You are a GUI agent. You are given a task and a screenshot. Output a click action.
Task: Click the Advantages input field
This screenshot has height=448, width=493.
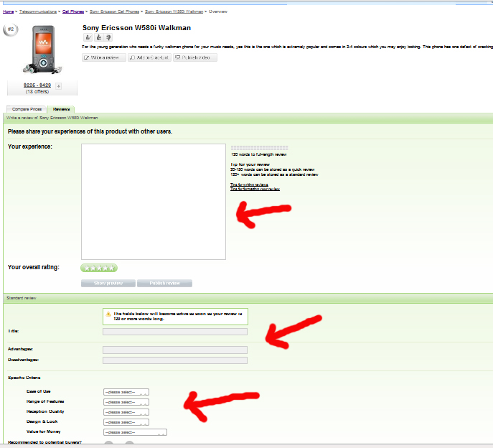click(x=175, y=350)
